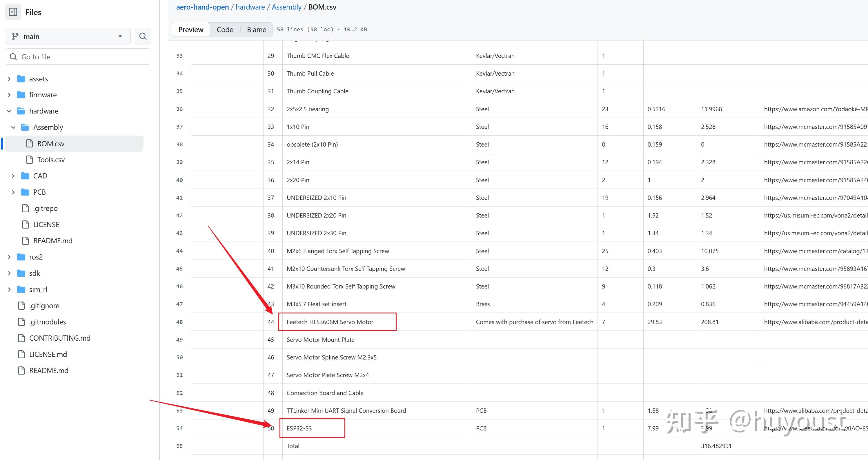
Task: Select the Preview tab
Action: tap(191, 30)
